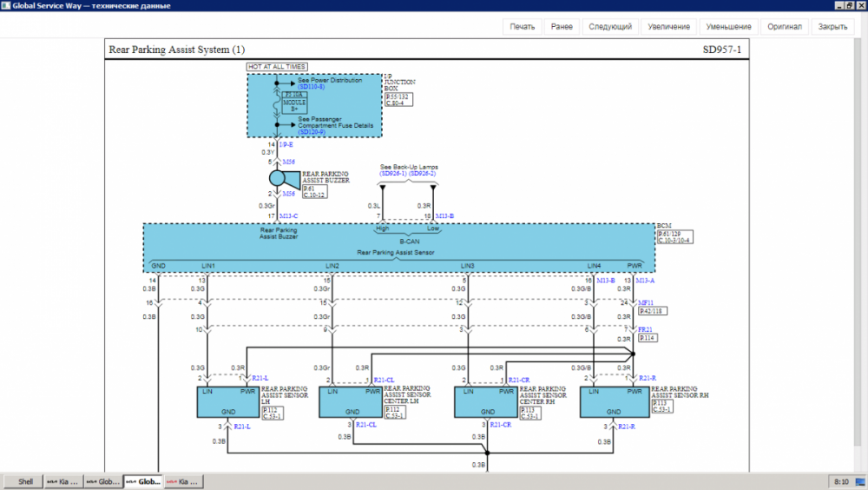Viewport: 868px width, 490px height.
Task: Zoom in using the Увеличение button
Action: [669, 27]
